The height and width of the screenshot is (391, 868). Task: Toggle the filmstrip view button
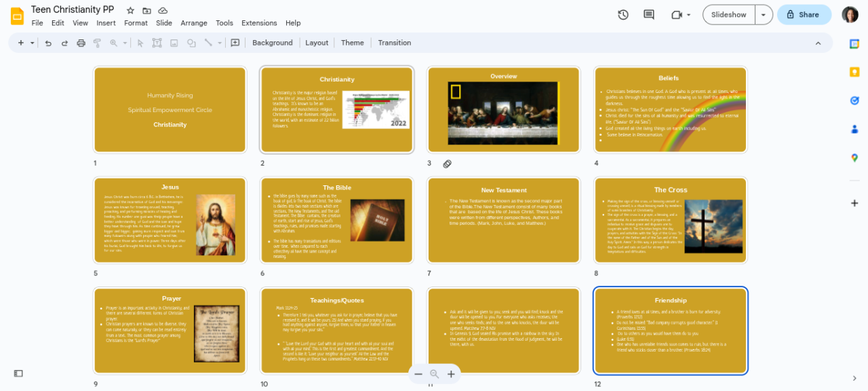[18, 373]
